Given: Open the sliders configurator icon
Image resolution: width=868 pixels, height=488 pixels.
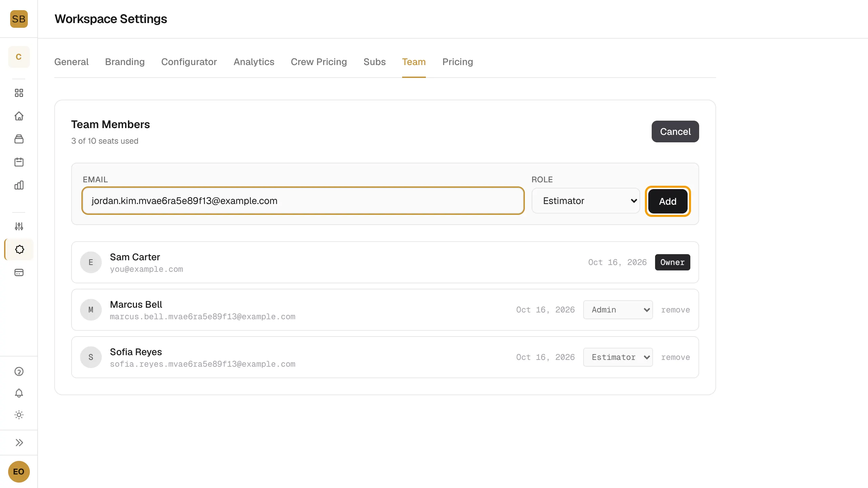Looking at the screenshot, I should tap(19, 226).
